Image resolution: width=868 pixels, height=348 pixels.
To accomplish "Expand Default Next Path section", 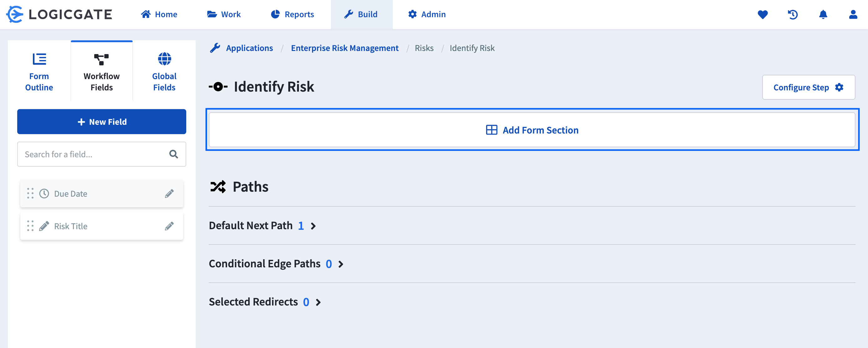I will pyautogui.click(x=313, y=226).
